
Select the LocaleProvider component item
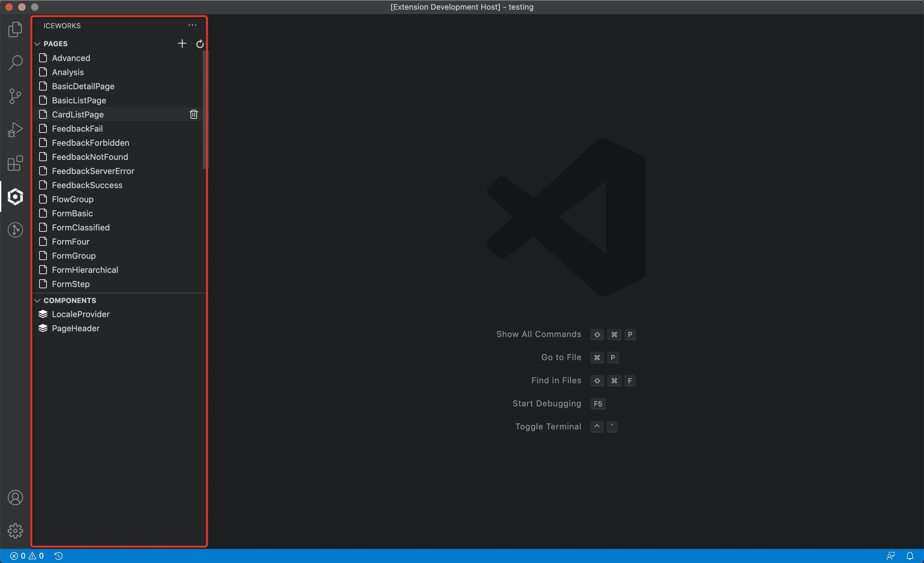(x=80, y=314)
